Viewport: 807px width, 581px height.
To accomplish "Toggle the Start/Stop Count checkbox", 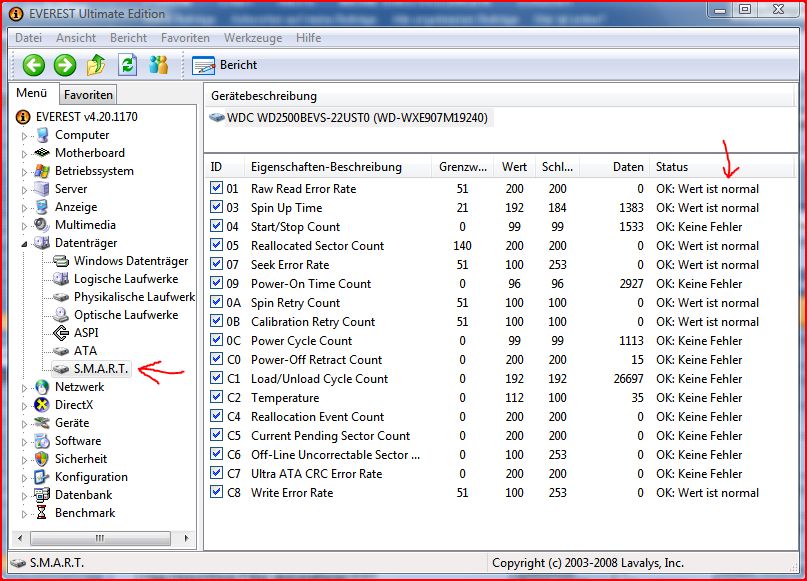I will (x=216, y=226).
